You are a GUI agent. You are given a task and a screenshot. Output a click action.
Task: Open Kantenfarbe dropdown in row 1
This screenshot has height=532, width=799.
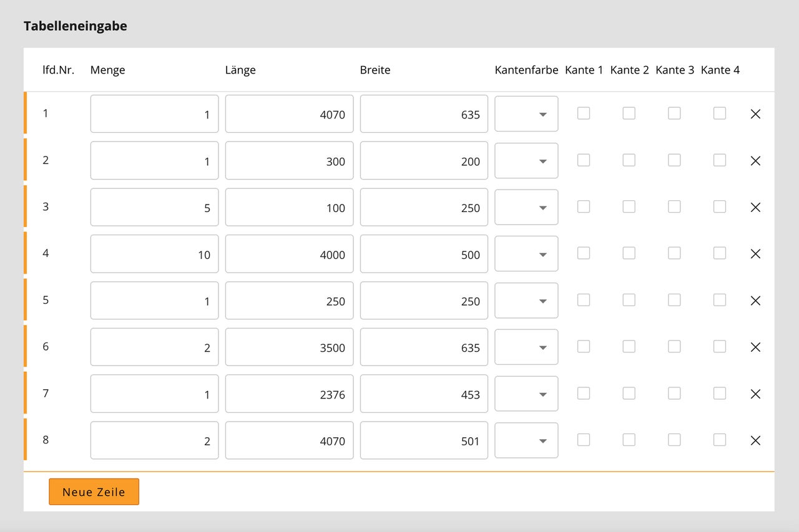pyautogui.click(x=526, y=114)
